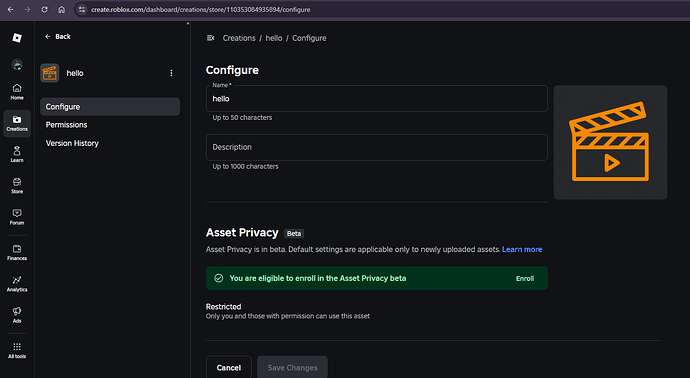This screenshot has height=378, width=690.
Task: Open the Store sidebar item
Action: [x=17, y=186]
